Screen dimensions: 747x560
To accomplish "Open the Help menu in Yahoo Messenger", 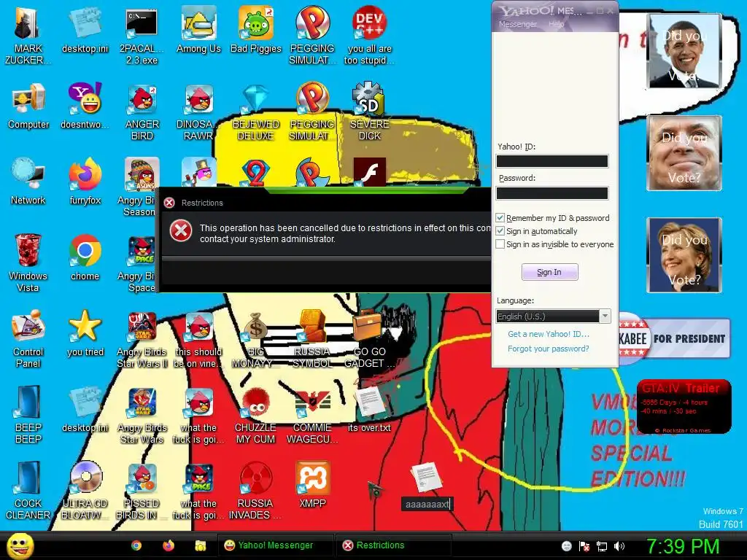I will click(556, 24).
